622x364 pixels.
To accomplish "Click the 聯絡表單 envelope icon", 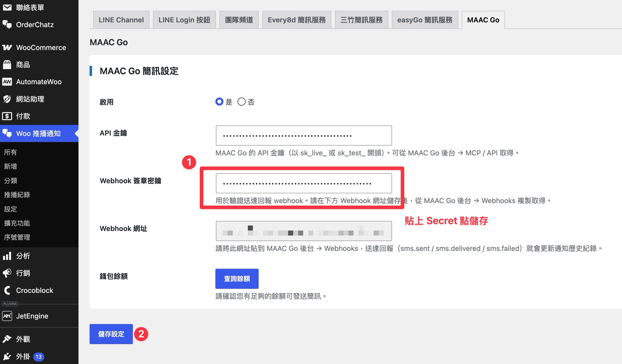I will 7,8.
